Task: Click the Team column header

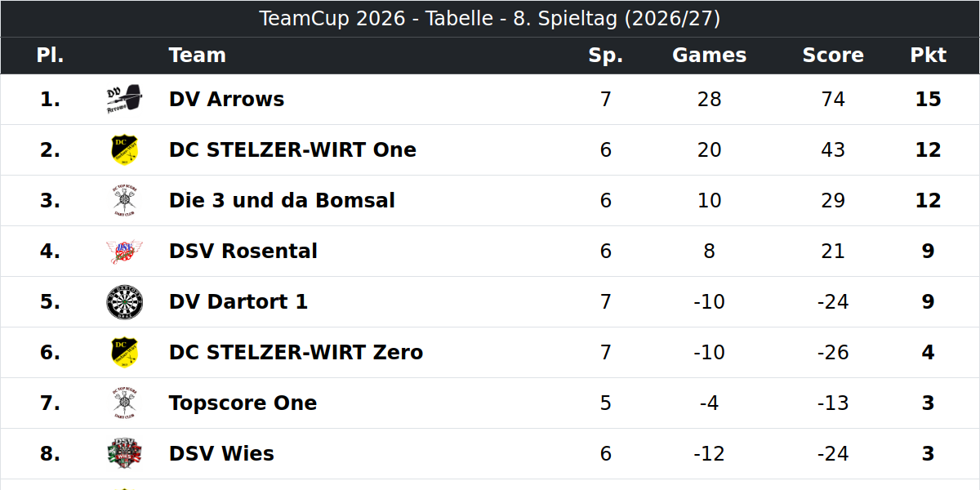Action: tap(197, 56)
